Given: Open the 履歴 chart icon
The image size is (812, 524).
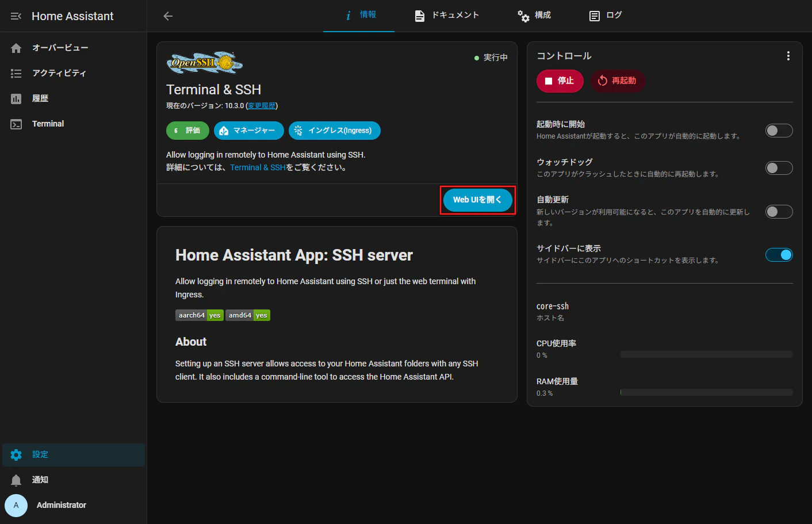Looking at the screenshot, I should (16, 98).
